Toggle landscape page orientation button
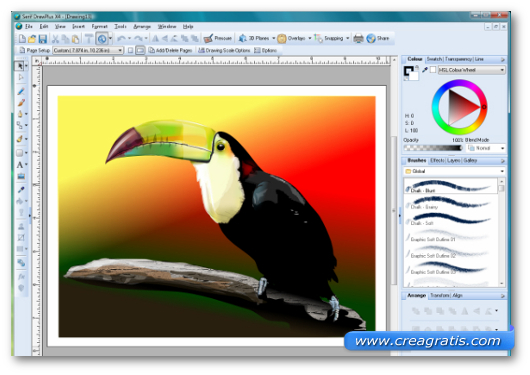 140,50
